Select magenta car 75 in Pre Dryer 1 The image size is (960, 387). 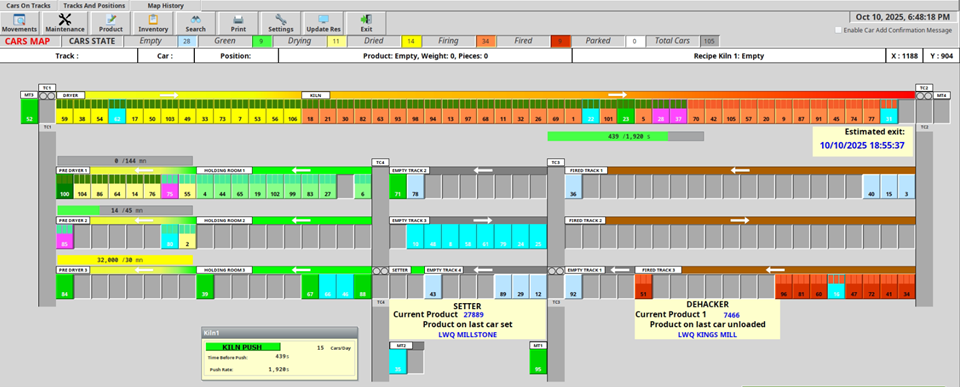point(170,186)
